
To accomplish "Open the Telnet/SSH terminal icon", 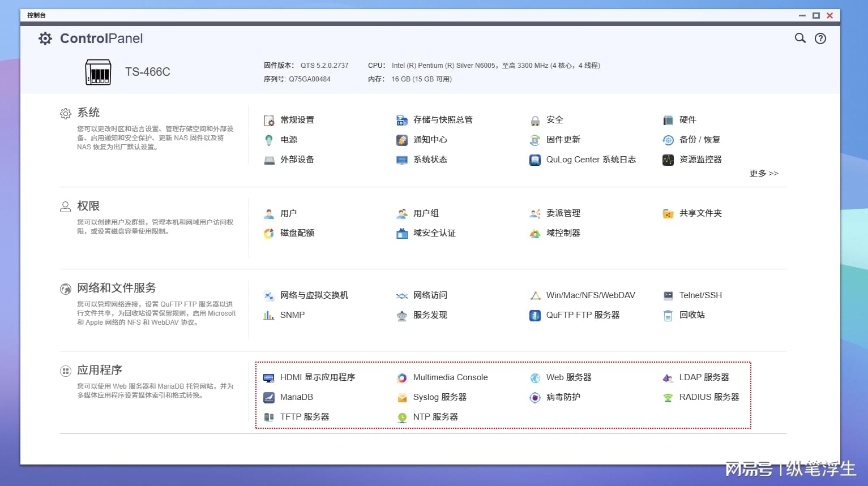I will 668,295.
